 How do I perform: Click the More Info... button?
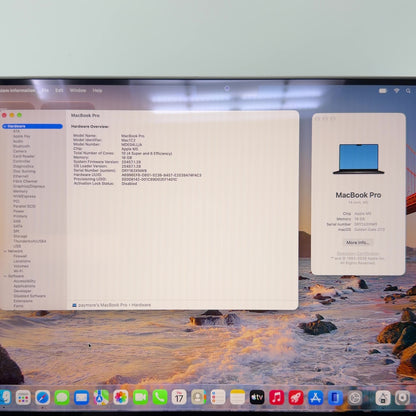358,242
